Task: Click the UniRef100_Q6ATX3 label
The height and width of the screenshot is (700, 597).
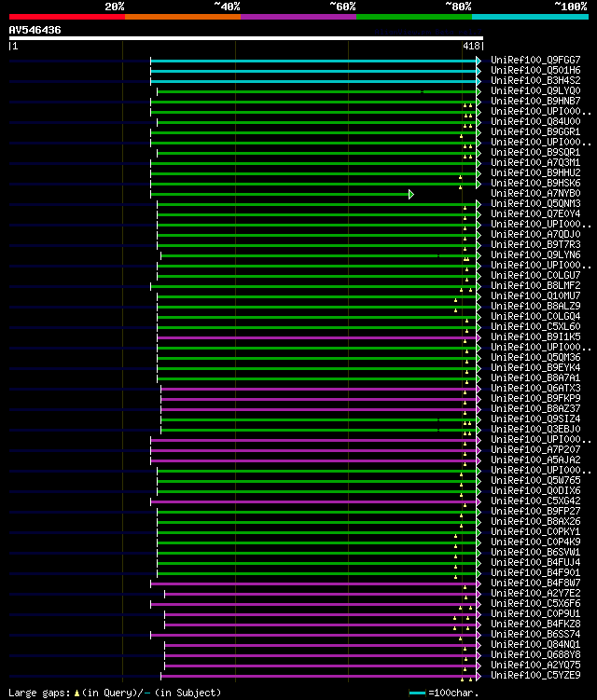Action: click(x=535, y=389)
